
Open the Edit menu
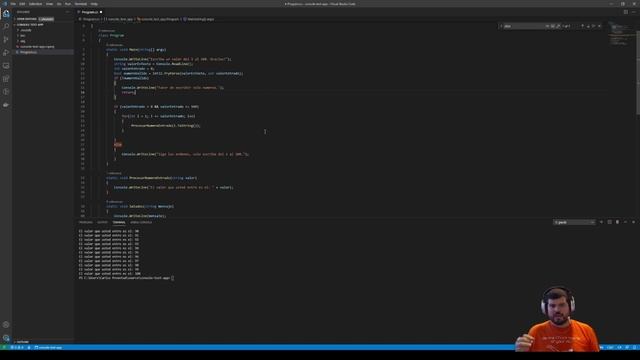[22, 4]
